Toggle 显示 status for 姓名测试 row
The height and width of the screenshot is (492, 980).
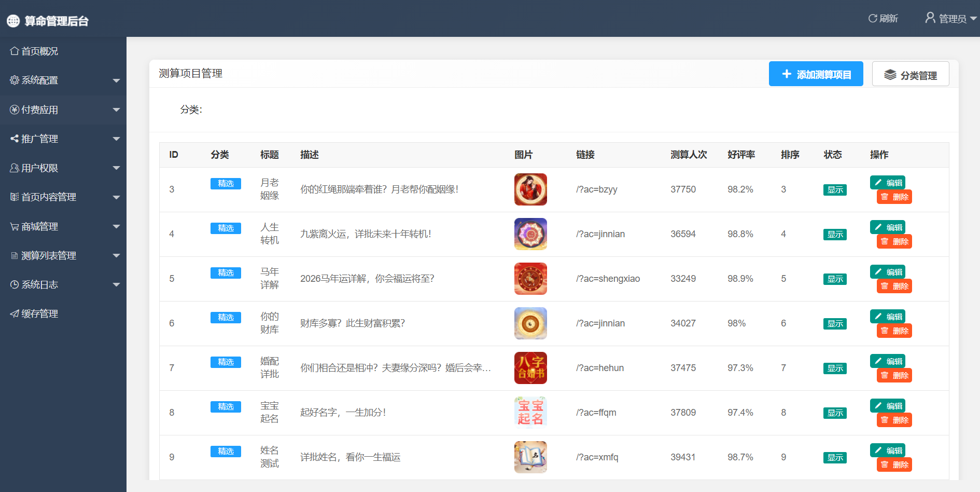(x=834, y=458)
